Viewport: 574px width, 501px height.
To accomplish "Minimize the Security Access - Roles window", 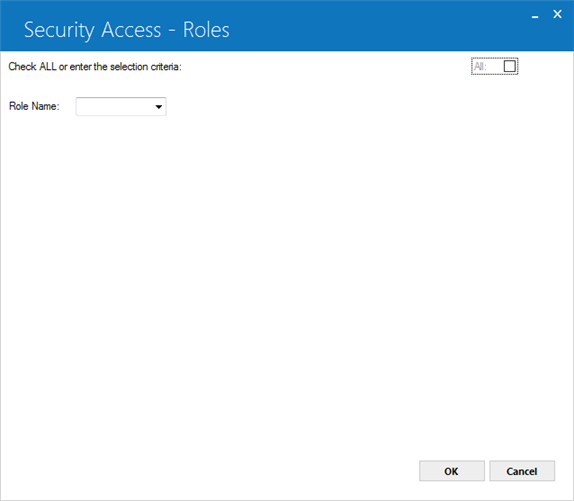I will click(x=535, y=16).
